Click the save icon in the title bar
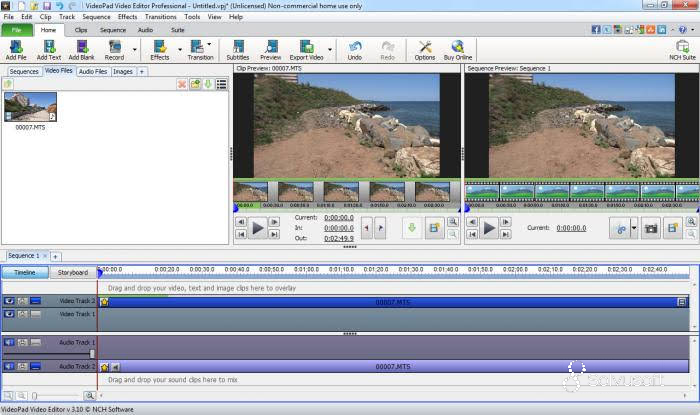 click(x=47, y=6)
